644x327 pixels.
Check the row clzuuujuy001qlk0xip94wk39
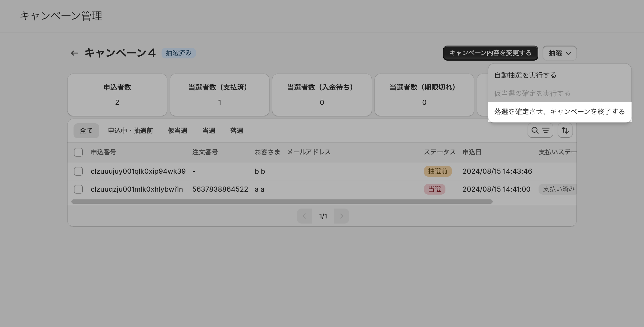click(x=78, y=171)
